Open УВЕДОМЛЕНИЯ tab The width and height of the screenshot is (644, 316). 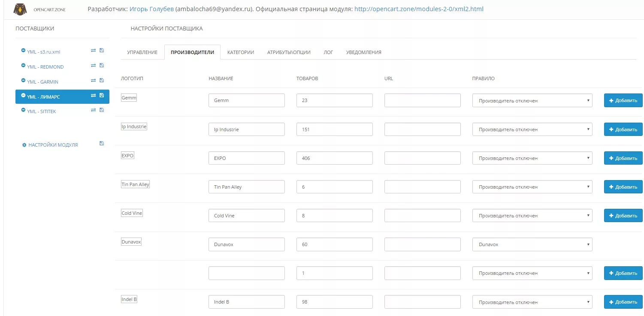(x=364, y=52)
